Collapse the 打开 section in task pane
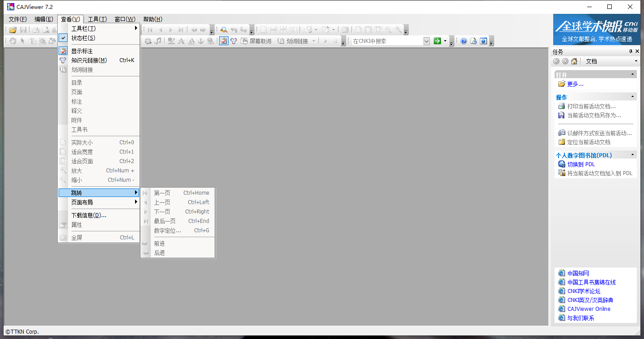The image size is (644, 339). point(632,75)
